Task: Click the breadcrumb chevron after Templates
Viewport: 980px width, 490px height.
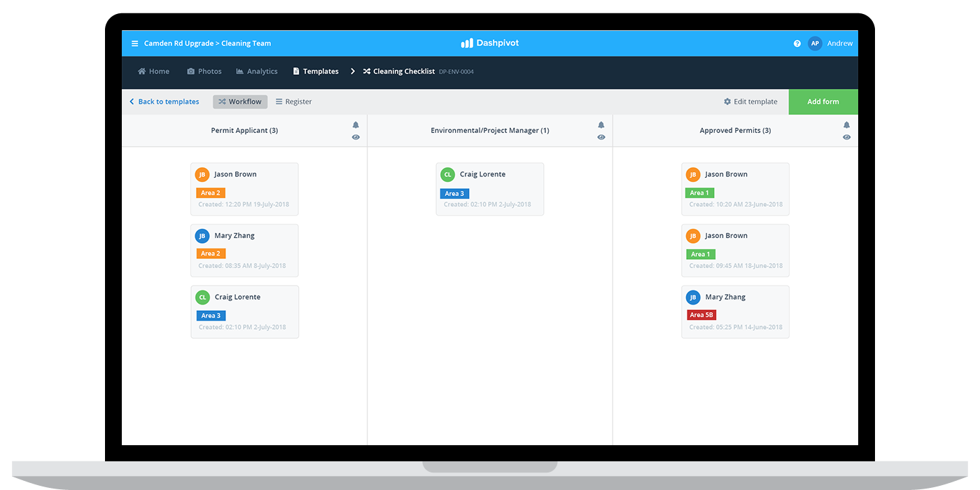Action: coord(353,71)
